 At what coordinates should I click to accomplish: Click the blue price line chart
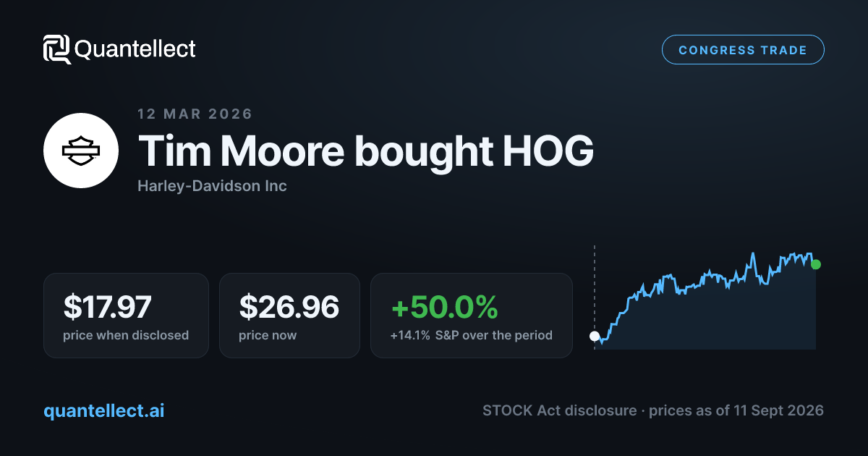coord(705,297)
